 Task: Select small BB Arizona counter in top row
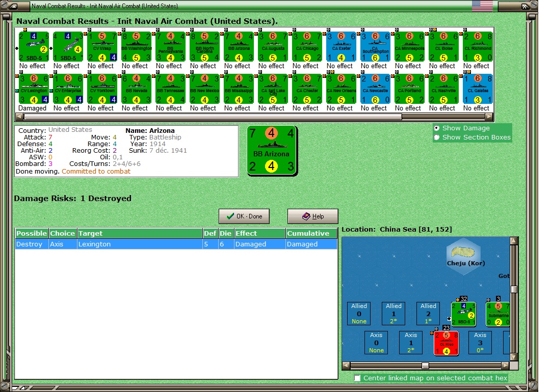click(238, 47)
